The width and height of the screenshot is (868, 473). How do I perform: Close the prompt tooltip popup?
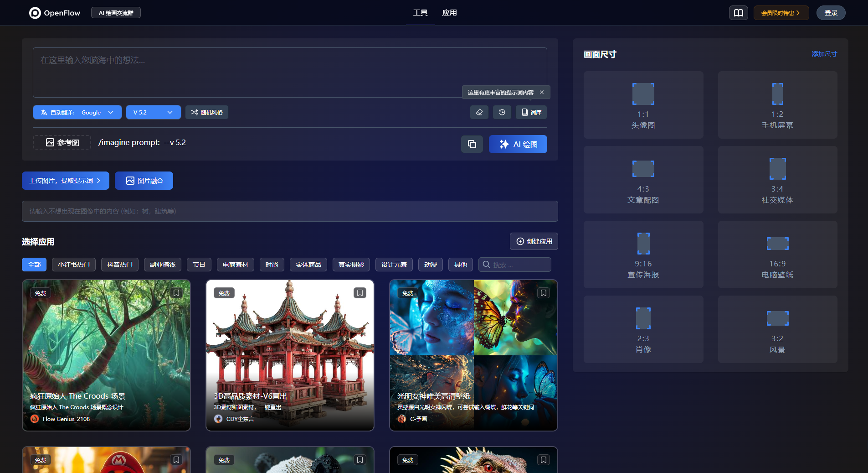[542, 92]
